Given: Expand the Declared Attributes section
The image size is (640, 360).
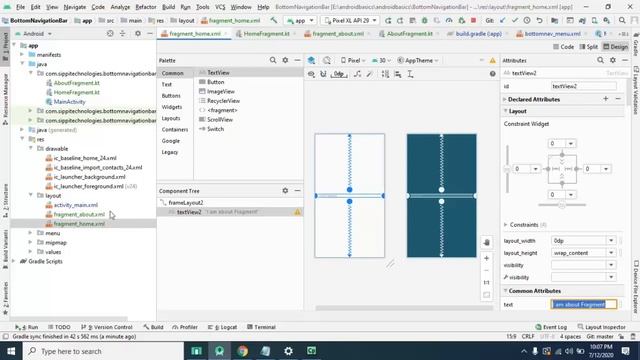Looking at the screenshot, I should tap(505, 99).
